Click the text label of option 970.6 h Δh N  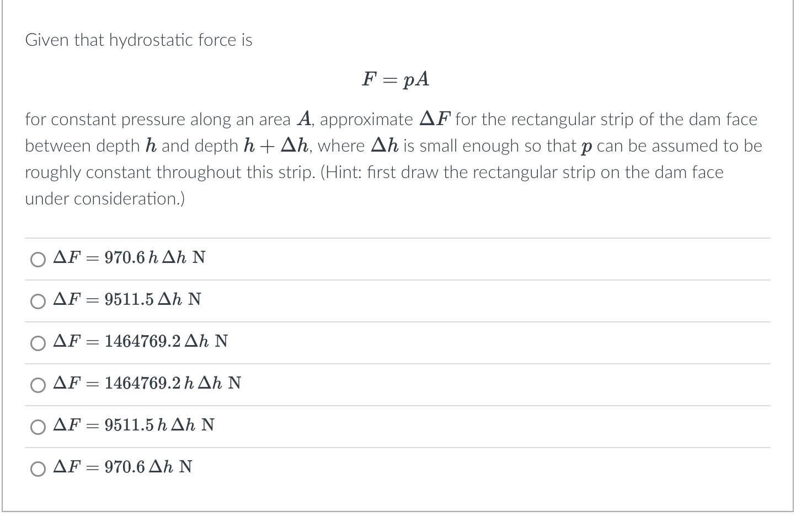(x=129, y=257)
